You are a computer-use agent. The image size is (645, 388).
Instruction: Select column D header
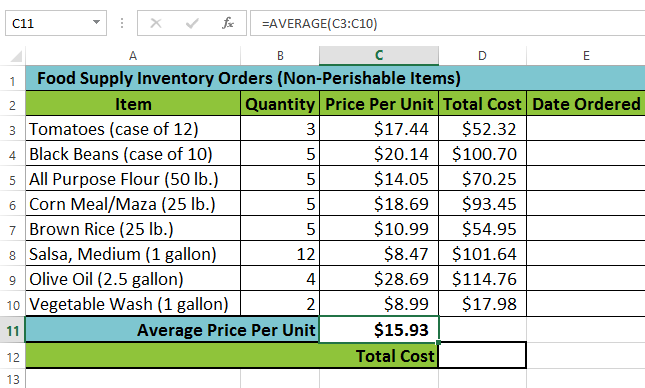click(x=483, y=56)
